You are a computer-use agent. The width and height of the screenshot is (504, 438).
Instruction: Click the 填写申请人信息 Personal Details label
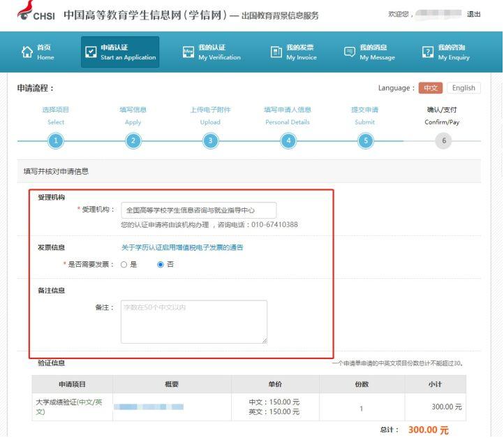[288, 115]
